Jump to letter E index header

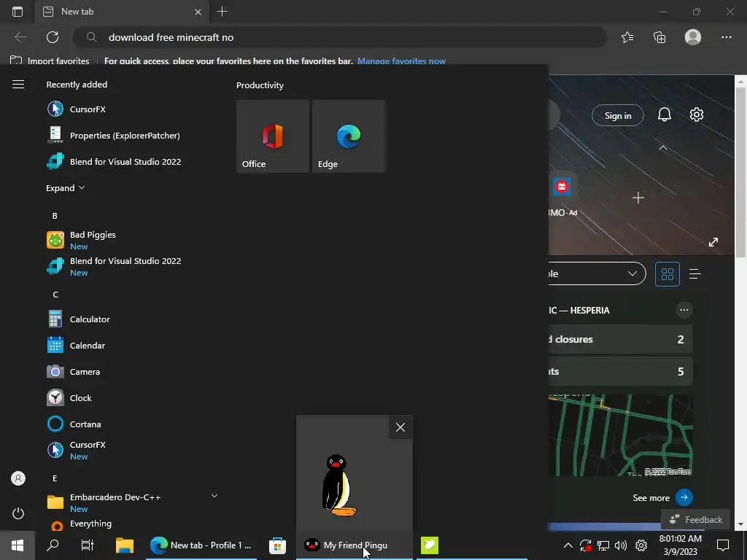[55, 478]
